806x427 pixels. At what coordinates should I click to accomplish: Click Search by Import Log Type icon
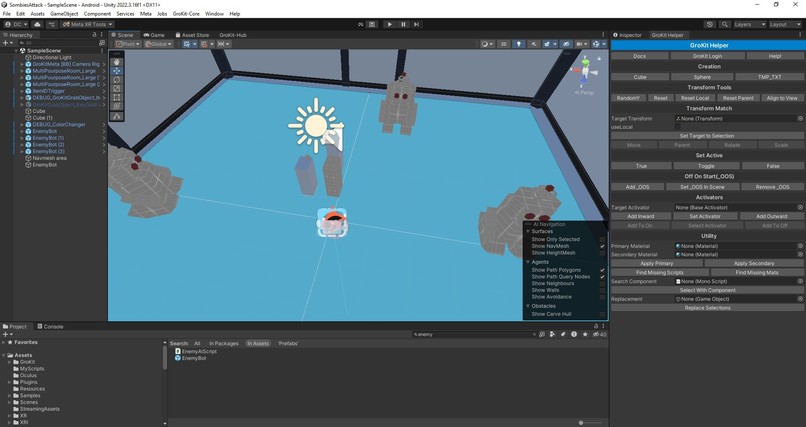pyautogui.click(x=574, y=335)
